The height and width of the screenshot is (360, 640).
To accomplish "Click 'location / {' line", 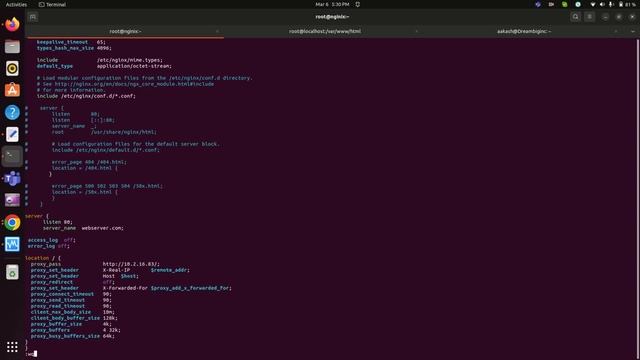I will pos(43,258).
